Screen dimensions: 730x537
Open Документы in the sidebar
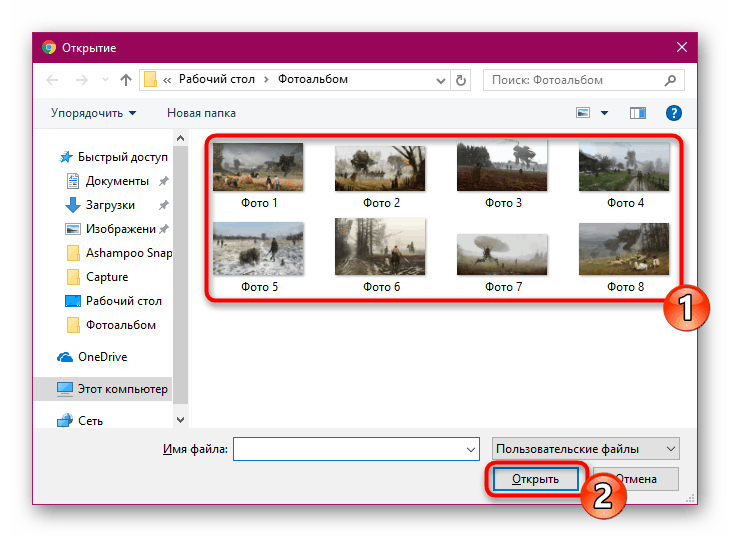108,181
